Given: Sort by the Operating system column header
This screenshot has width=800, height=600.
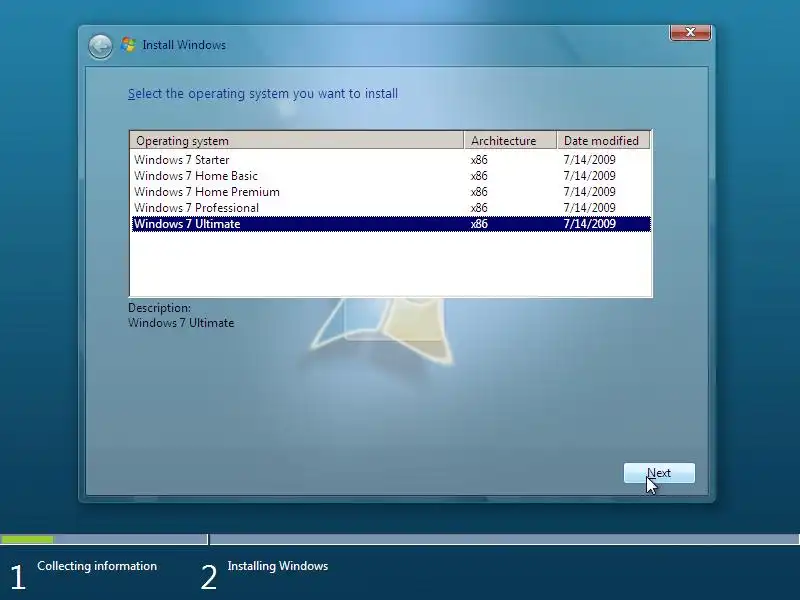Looking at the screenshot, I should [x=296, y=140].
